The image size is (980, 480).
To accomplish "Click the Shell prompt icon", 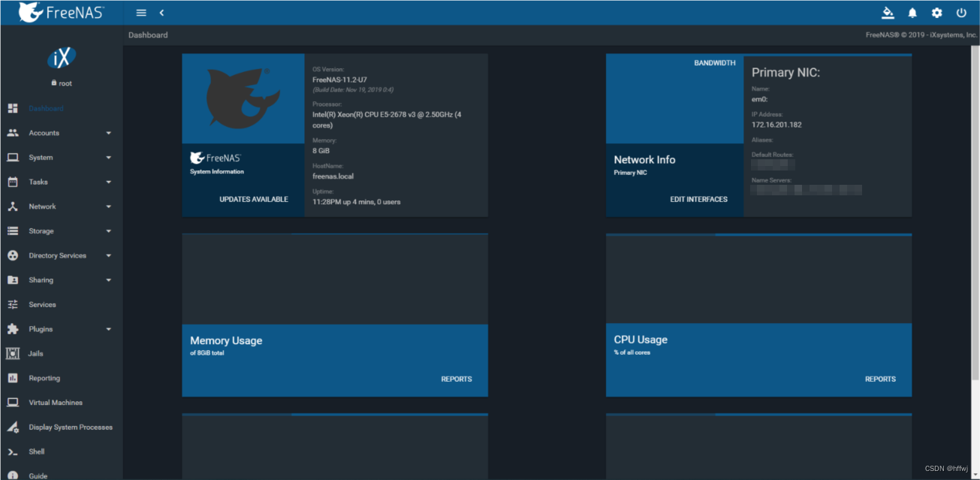I will coord(13,452).
